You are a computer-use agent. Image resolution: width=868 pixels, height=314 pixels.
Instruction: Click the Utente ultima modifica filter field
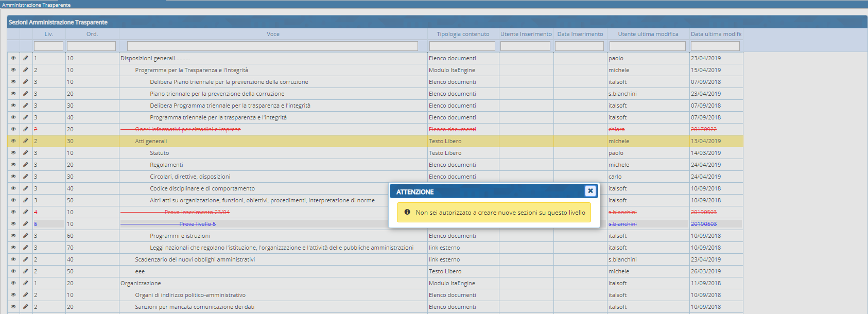coord(647,46)
